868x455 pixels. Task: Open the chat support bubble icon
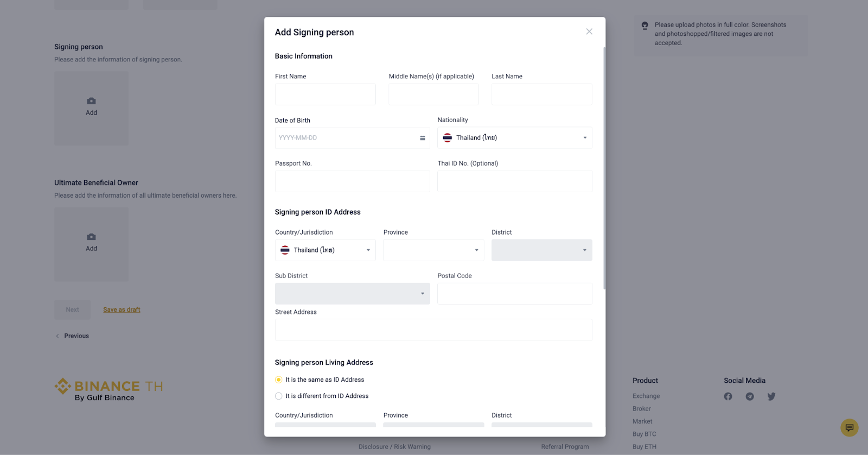[849, 427]
